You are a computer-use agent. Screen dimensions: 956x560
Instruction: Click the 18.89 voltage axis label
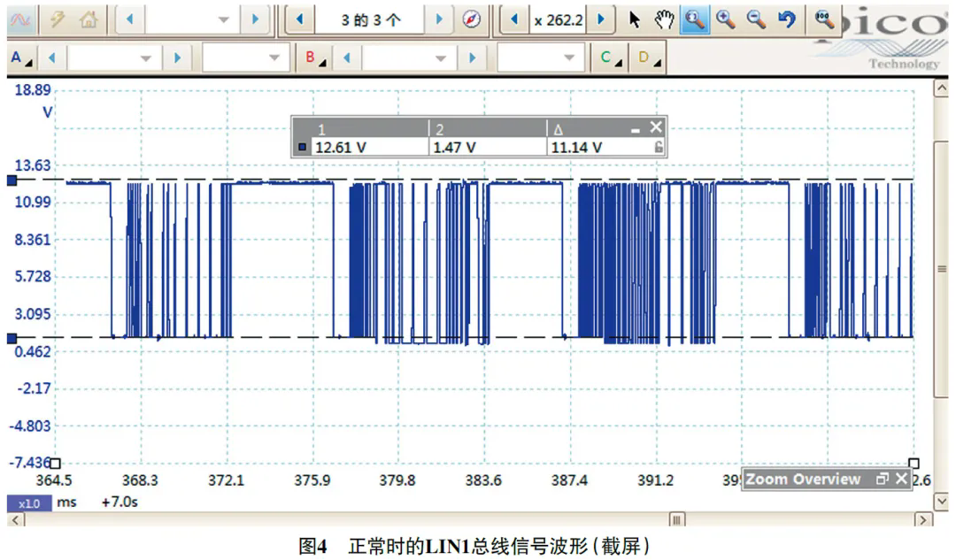click(x=33, y=90)
